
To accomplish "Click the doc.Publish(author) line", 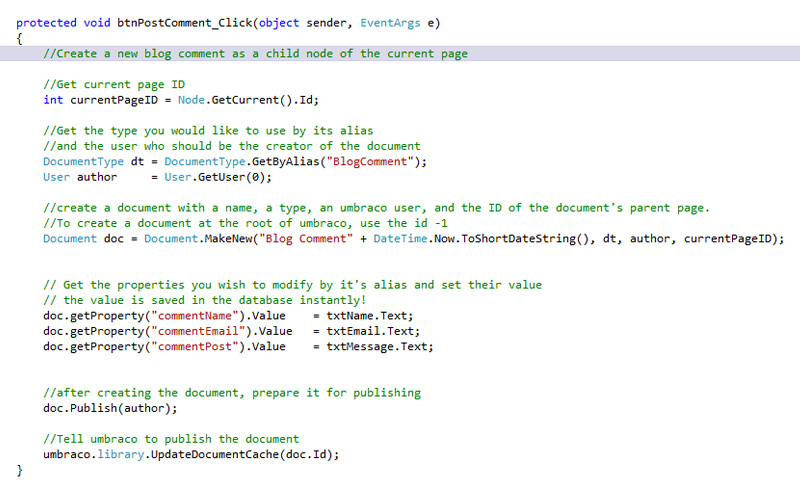I will 110,408.
